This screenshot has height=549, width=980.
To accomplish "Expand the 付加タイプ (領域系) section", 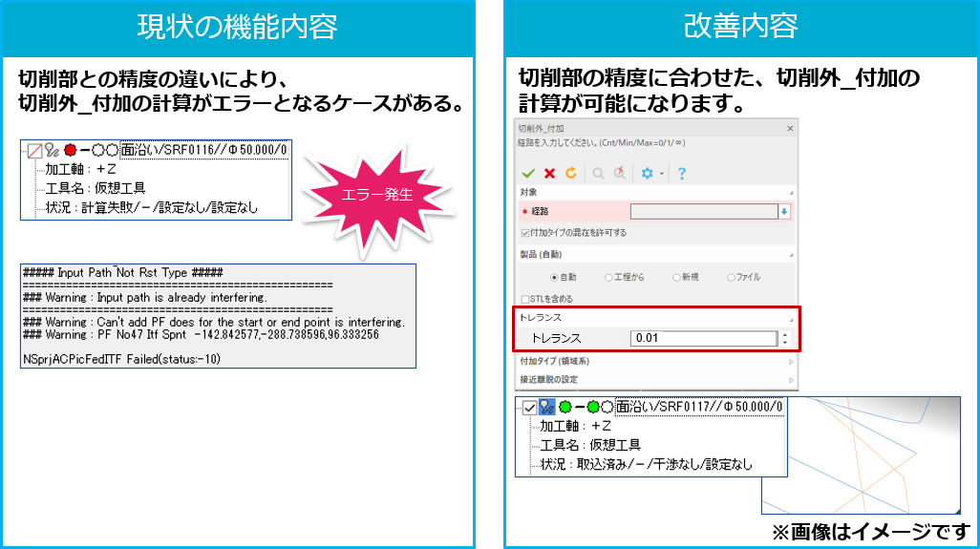I will [x=790, y=363].
